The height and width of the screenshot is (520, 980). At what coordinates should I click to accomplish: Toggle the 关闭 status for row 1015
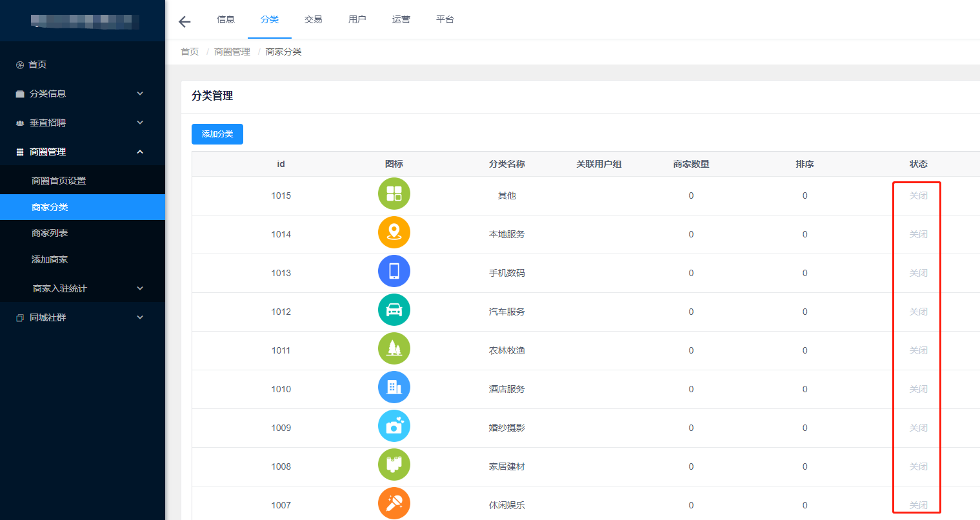[918, 195]
